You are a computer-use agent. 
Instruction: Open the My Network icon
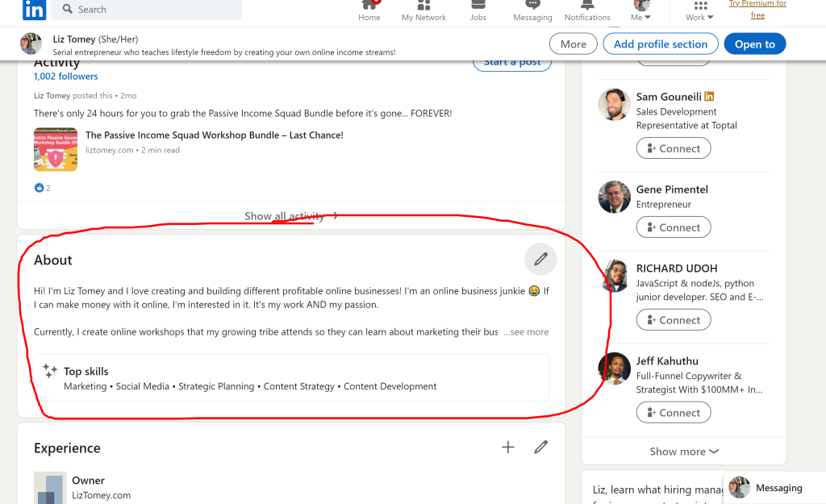pyautogui.click(x=423, y=6)
